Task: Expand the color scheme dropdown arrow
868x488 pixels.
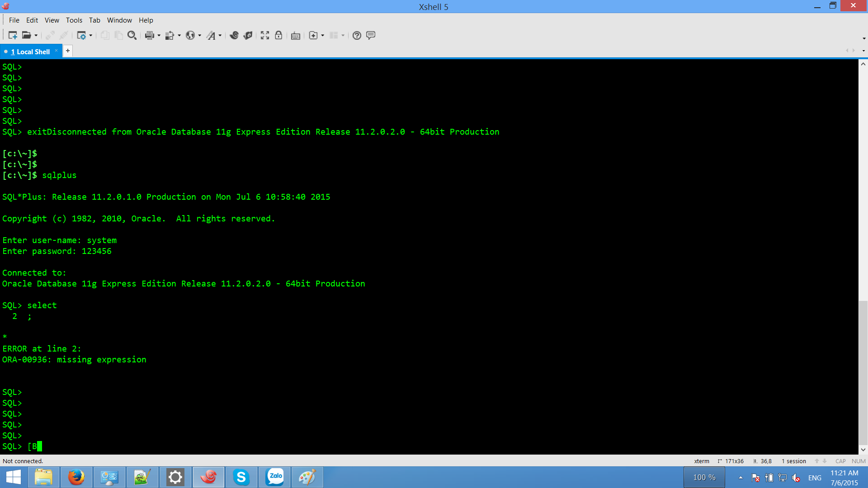Action: click(179, 36)
